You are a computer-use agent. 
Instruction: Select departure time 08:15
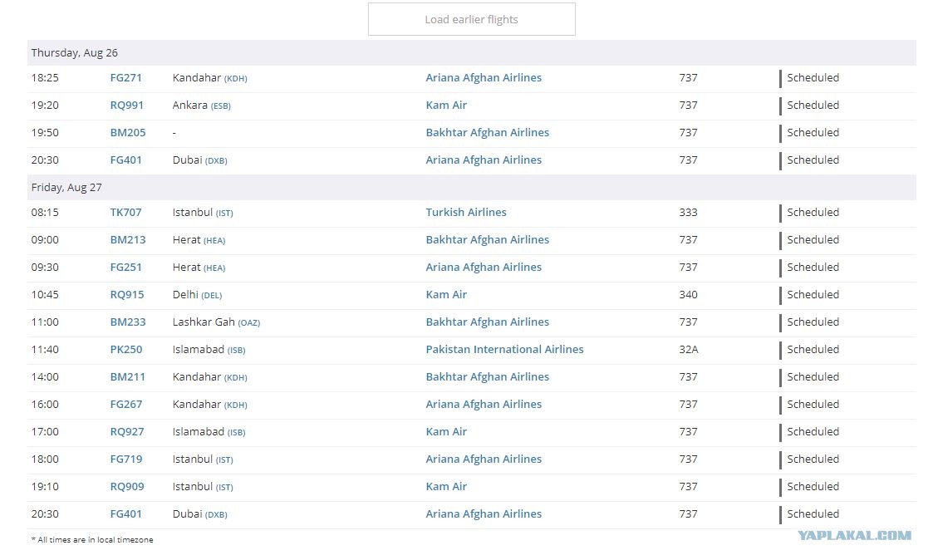(45, 213)
